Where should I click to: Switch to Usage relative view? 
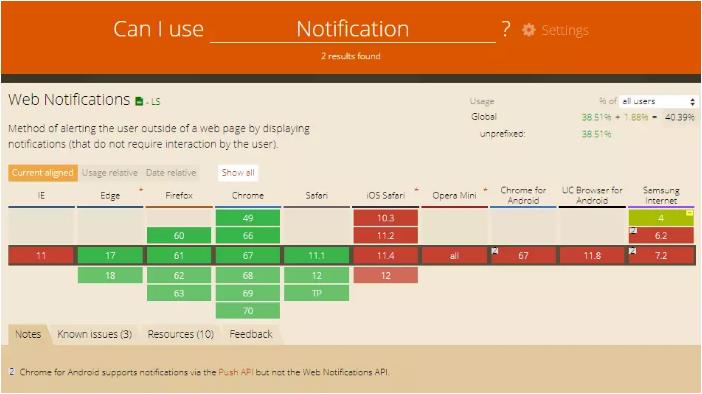tap(110, 173)
